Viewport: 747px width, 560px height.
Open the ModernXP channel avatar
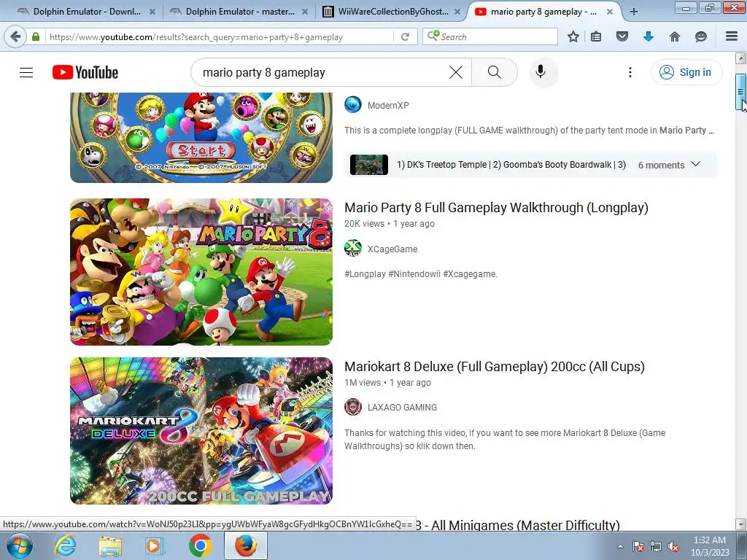(353, 105)
